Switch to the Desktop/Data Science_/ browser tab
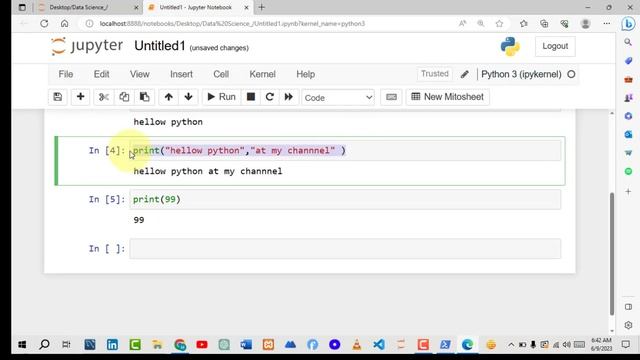 click(88, 7)
